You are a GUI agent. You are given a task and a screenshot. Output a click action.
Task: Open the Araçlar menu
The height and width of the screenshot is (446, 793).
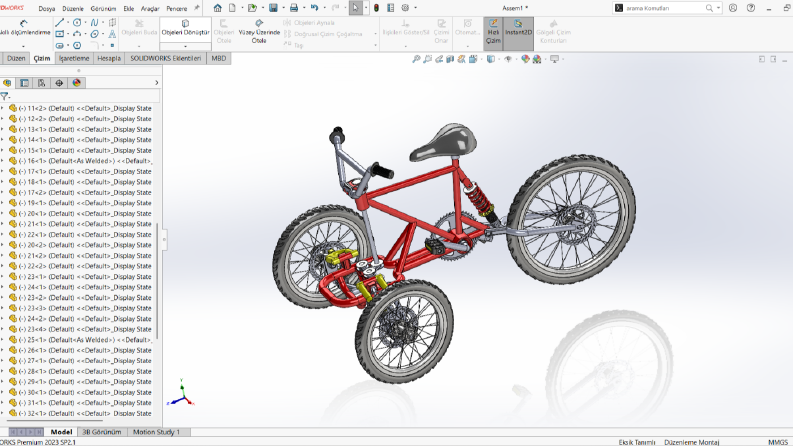coord(150,8)
